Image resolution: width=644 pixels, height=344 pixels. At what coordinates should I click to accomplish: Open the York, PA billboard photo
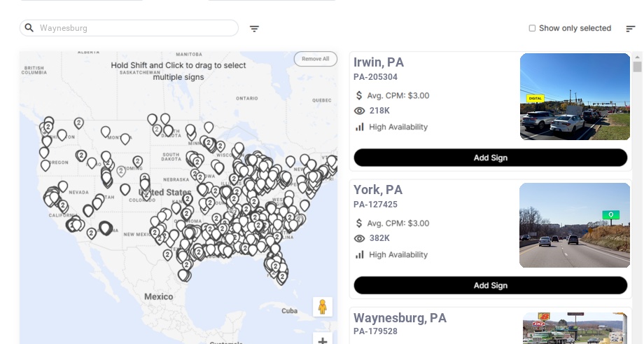[575, 225]
